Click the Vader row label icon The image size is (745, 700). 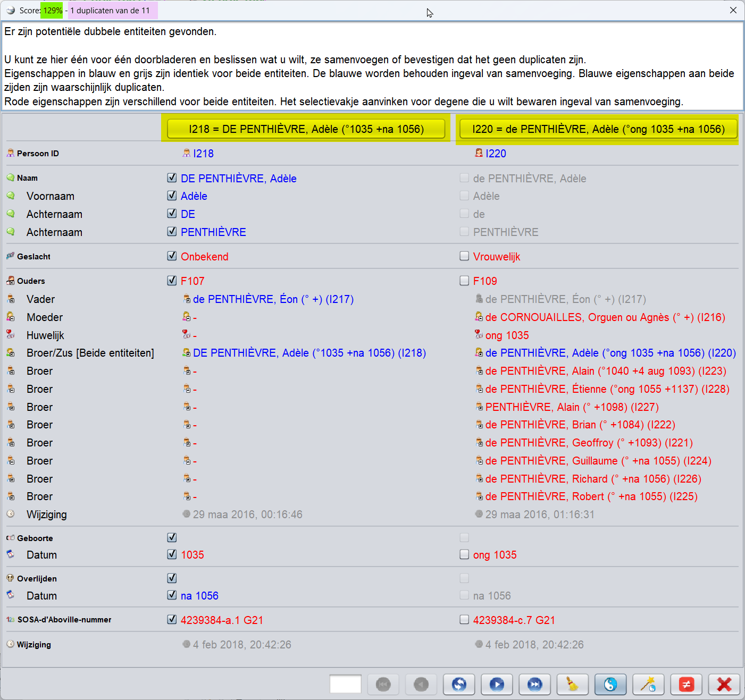11,299
